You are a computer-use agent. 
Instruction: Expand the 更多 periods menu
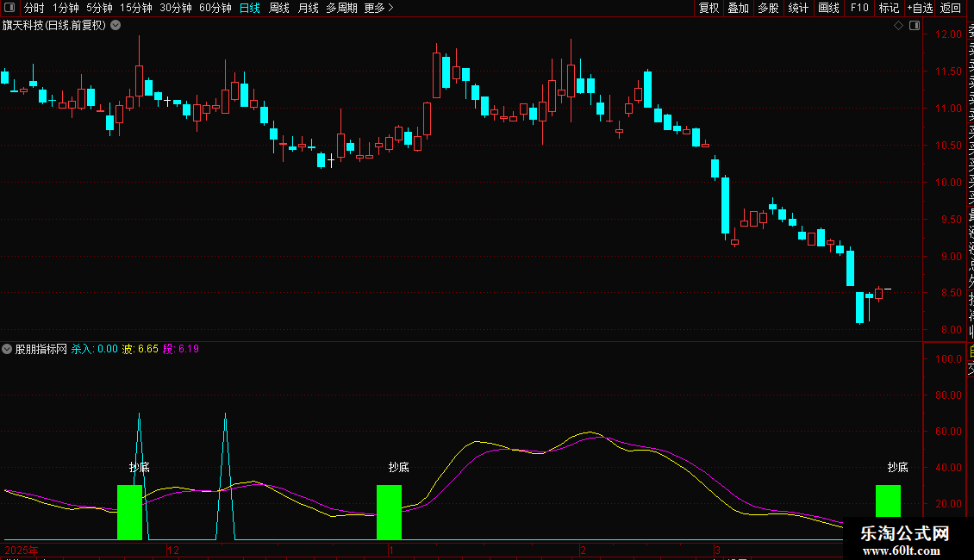[378, 8]
